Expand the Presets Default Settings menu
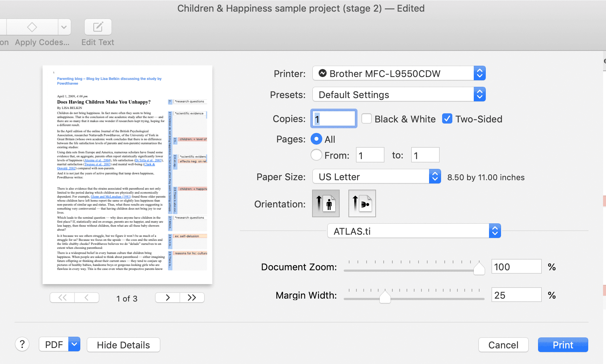The width and height of the screenshot is (606, 364). [399, 95]
